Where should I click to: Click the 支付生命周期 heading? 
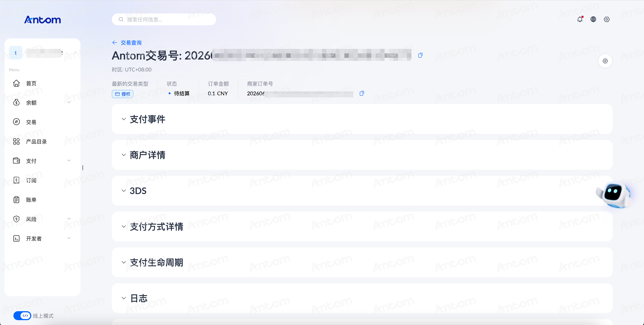(x=157, y=262)
